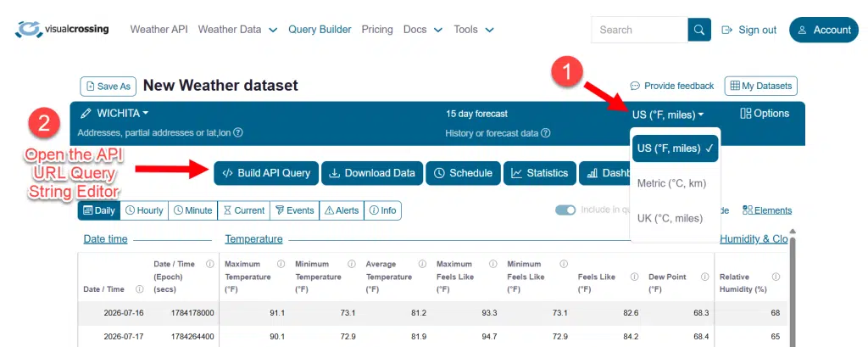
Task: Open the US (°F, miles) unit dropdown
Action: [x=668, y=115]
